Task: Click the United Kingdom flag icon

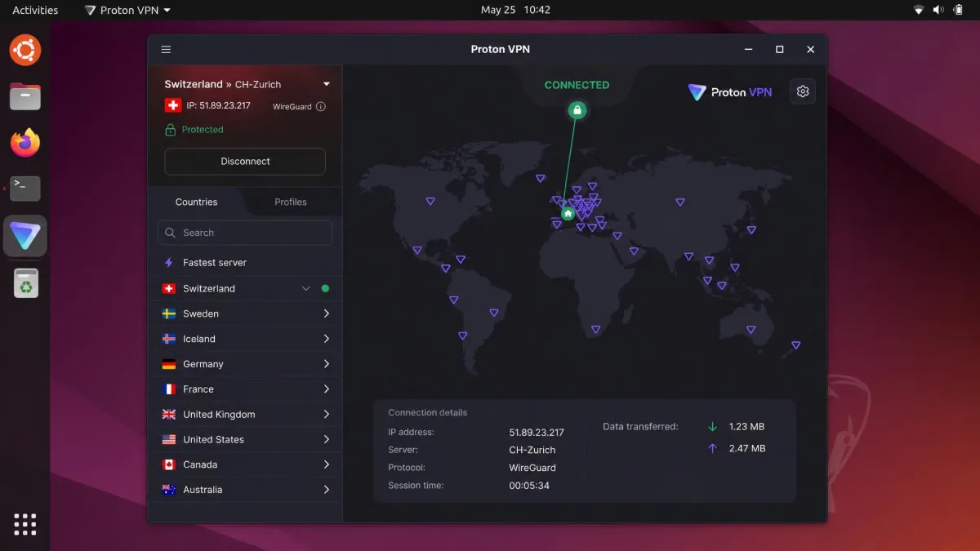Action: pyautogui.click(x=169, y=415)
